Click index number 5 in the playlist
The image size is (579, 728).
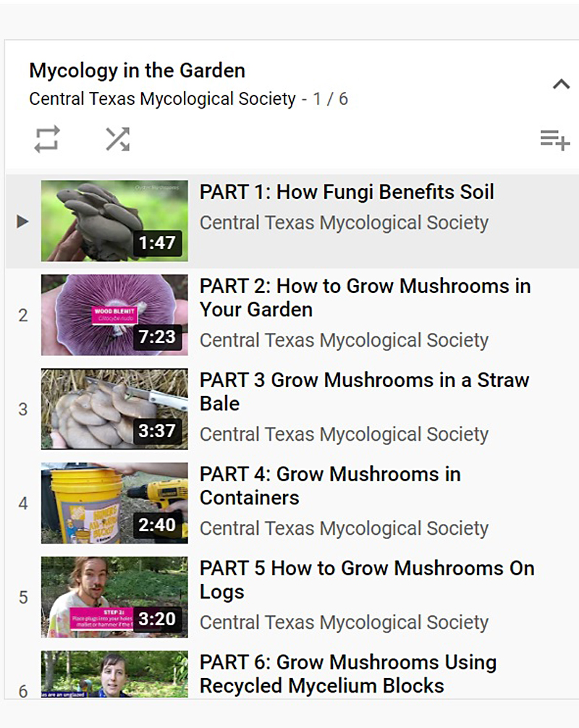pos(22,598)
